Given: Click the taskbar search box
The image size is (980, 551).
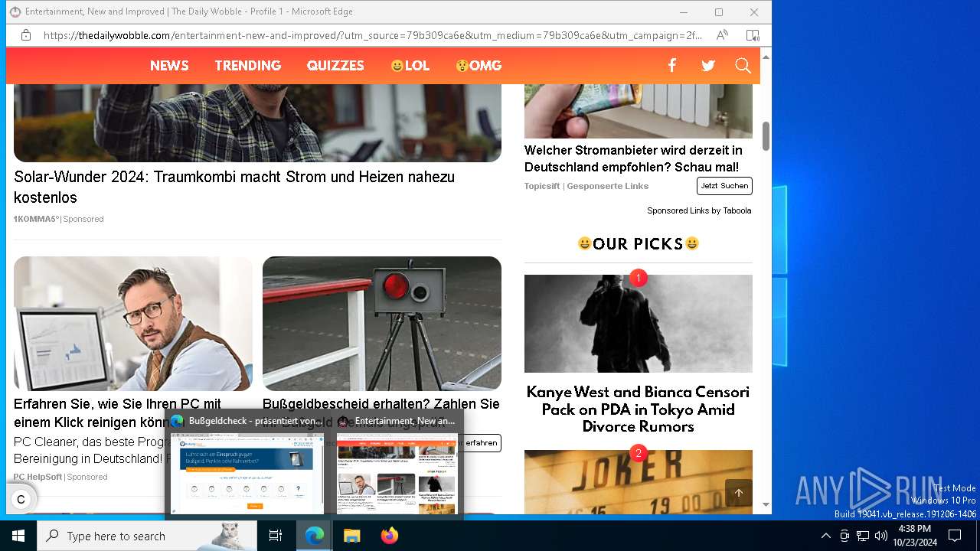Looking at the screenshot, I should coord(147,536).
